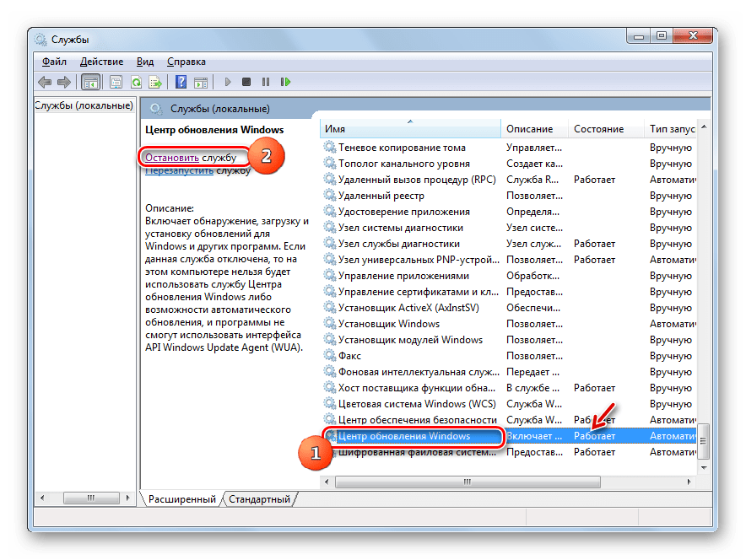Open the Справка menu
The image size is (746, 560).
pyautogui.click(x=186, y=62)
